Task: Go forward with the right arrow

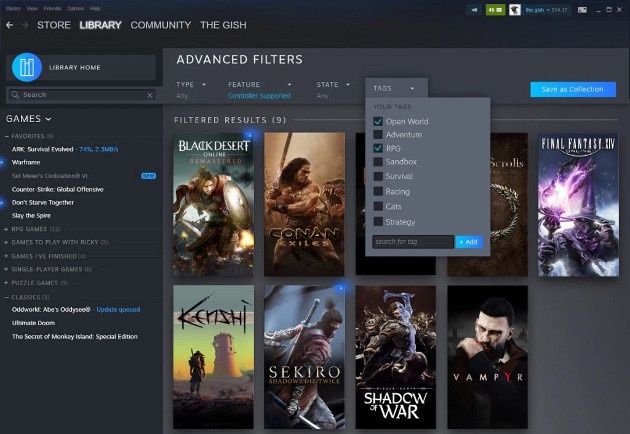Action: click(x=25, y=25)
